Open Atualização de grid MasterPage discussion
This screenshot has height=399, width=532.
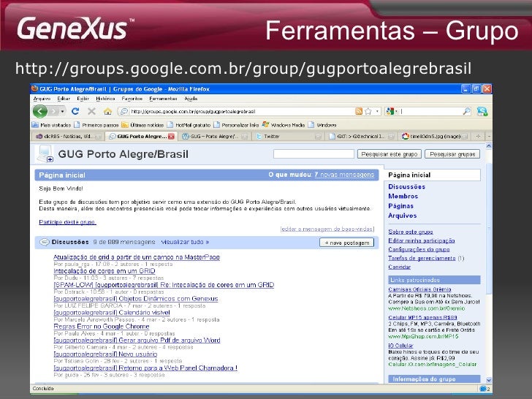137,257
